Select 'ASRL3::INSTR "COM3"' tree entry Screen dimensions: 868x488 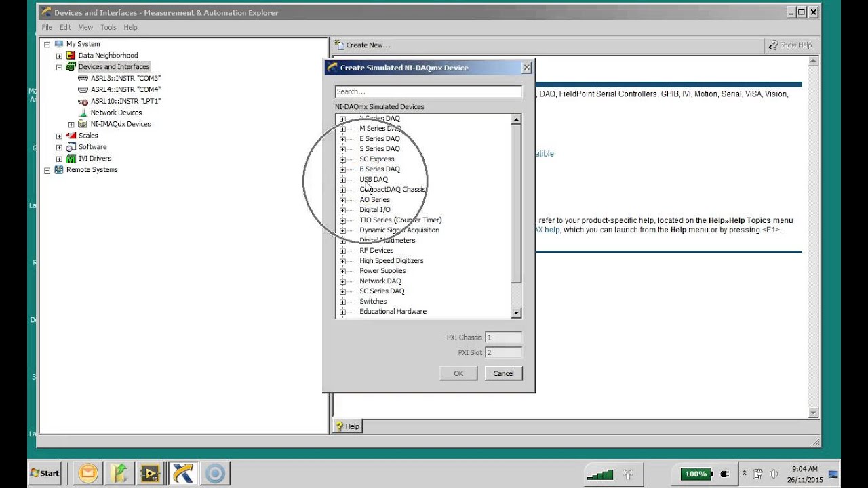tap(125, 79)
